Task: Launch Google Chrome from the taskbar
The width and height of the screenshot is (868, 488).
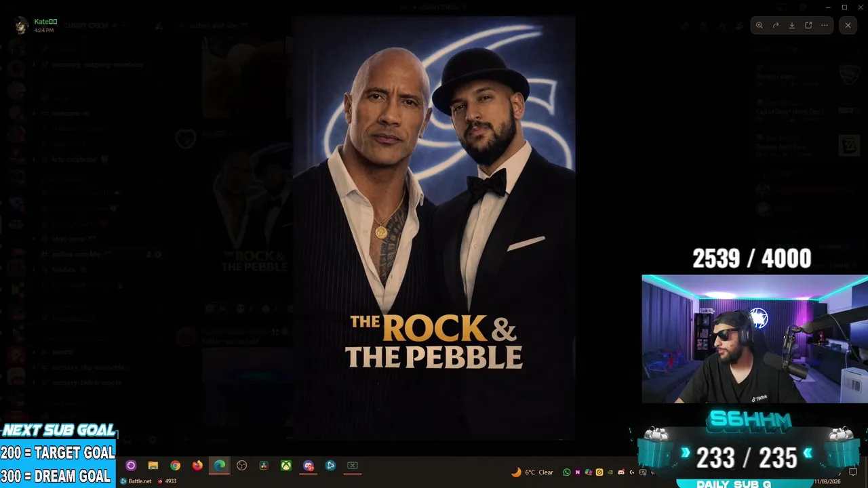Action: 176,466
